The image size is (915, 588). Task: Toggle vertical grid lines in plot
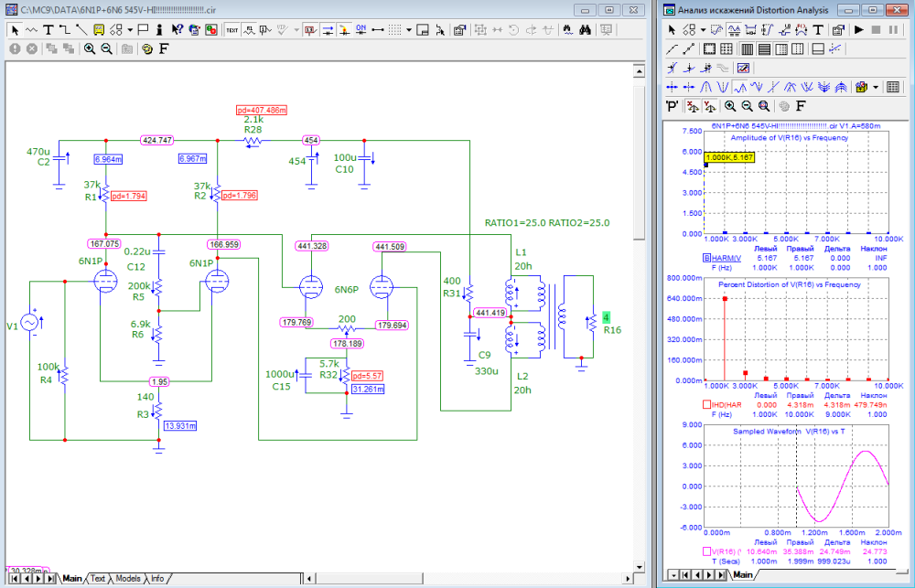(747, 48)
